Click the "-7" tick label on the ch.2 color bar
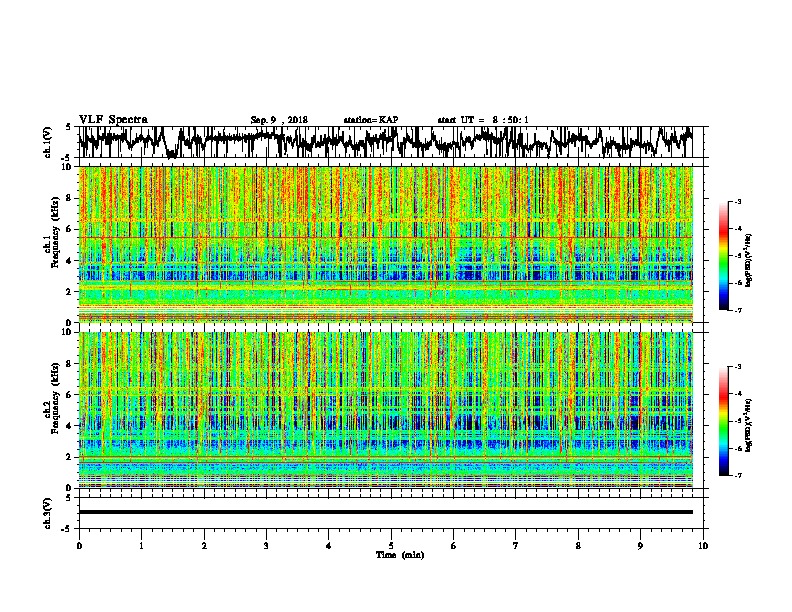 coord(737,475)
